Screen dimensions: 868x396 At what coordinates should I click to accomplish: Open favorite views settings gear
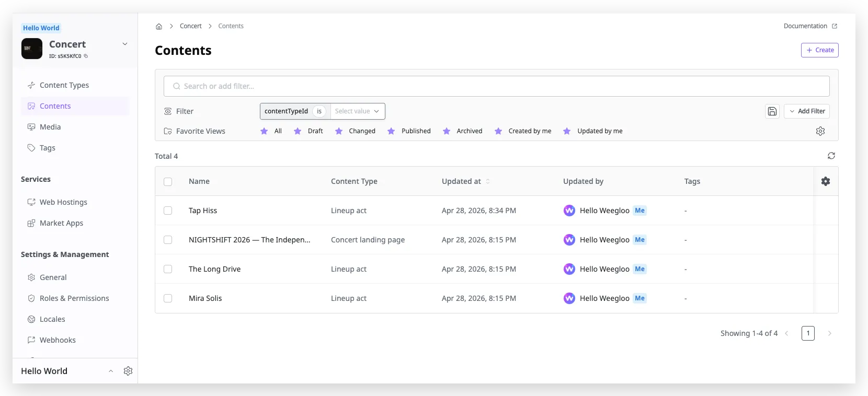820,131
